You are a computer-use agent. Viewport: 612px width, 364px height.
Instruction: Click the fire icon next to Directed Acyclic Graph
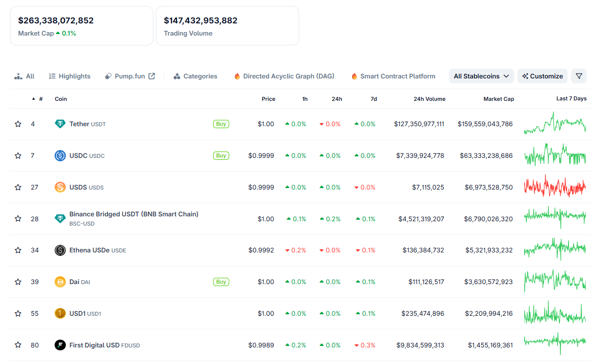pyautogui.click(x=237, y=77)
